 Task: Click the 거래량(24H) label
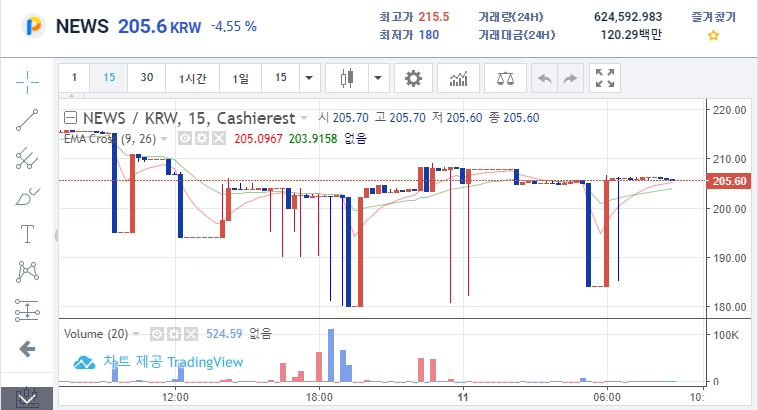pos(511,17)
